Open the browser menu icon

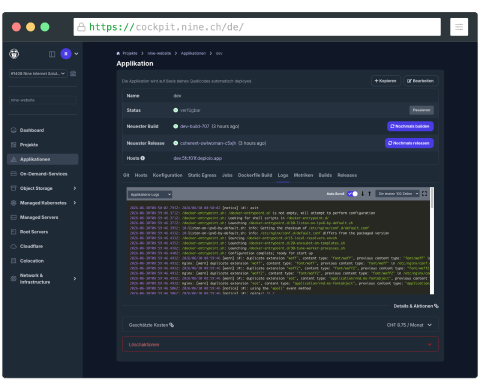(459, 27)
